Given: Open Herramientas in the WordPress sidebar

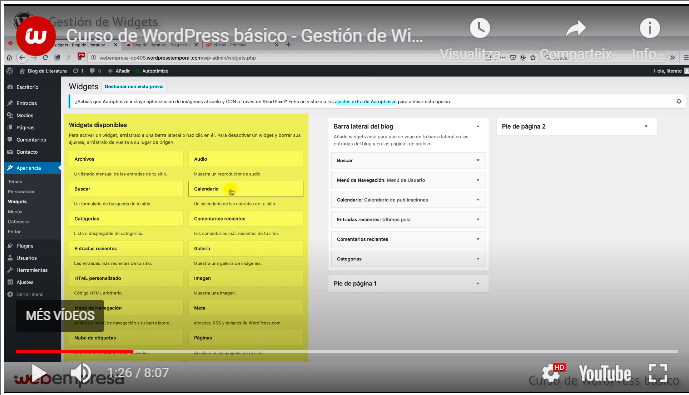Looking at the screenshot, I should [33, 270].
